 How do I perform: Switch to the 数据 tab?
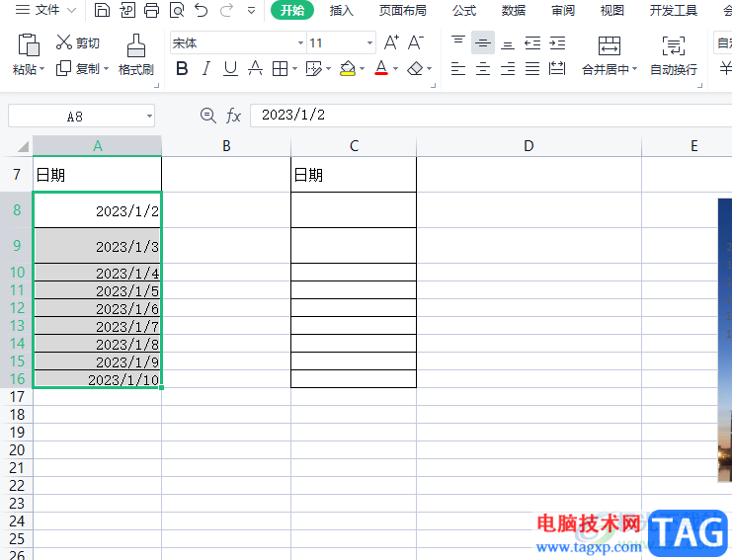pos(514,10)
